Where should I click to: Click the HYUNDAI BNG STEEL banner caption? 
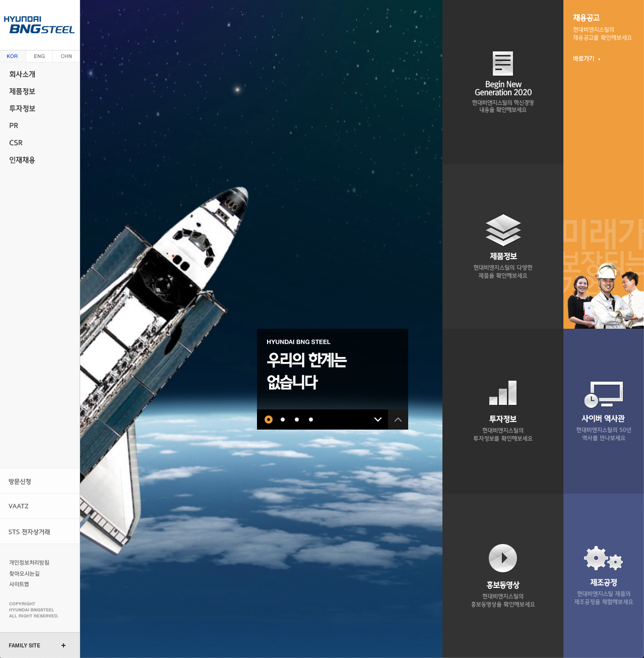point(298,342)
